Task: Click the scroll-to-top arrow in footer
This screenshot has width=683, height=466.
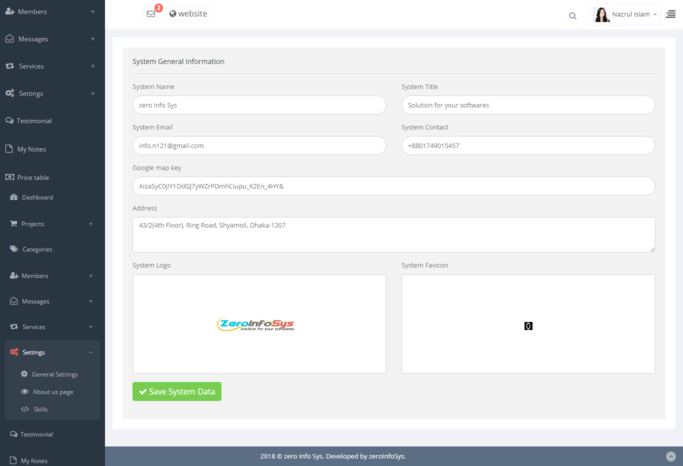Action: click(x=670, y=456)
